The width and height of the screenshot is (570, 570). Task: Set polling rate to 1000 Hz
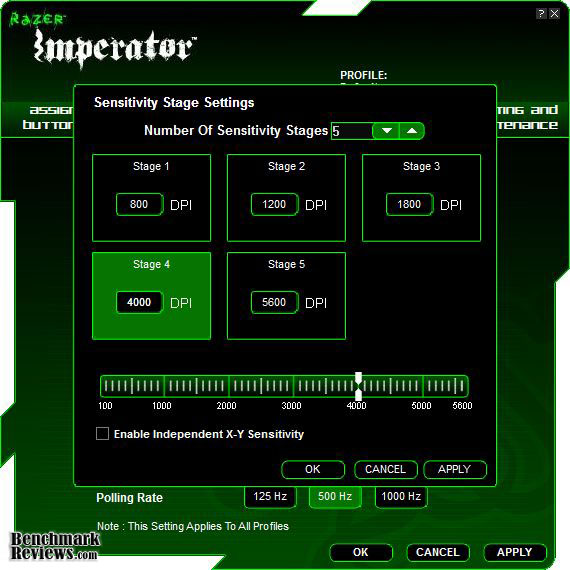click(401, 497)
